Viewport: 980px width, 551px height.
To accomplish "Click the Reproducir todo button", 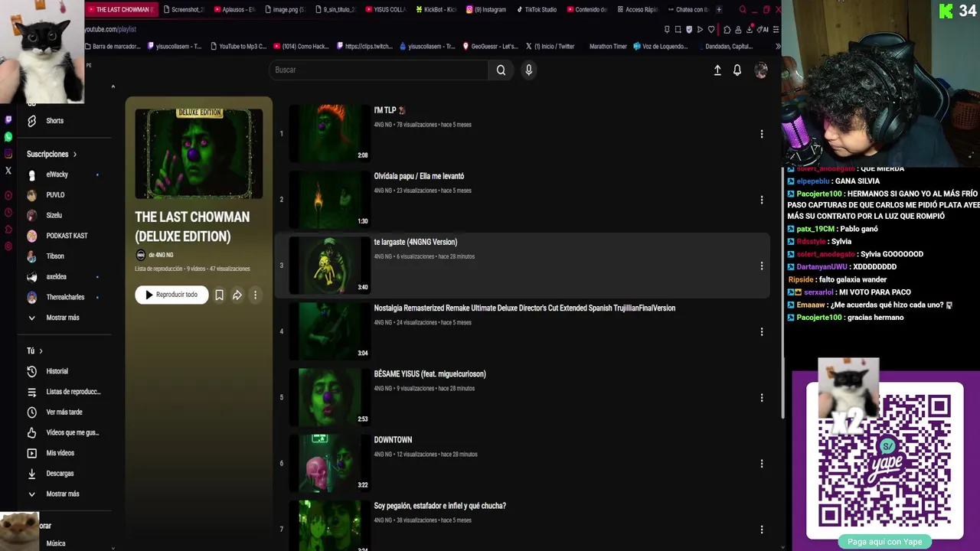I will click(171, 295).
